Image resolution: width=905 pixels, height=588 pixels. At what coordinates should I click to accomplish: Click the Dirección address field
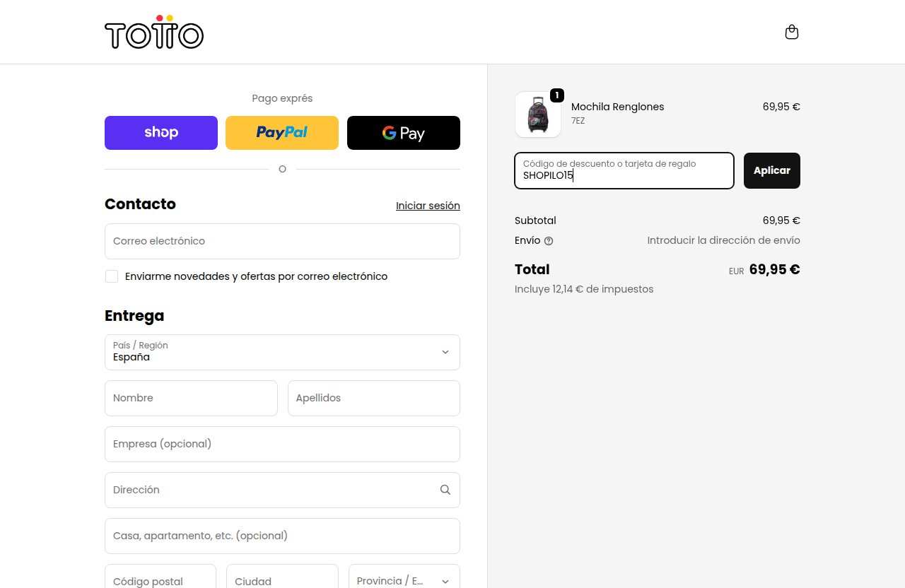click(282, 490)
